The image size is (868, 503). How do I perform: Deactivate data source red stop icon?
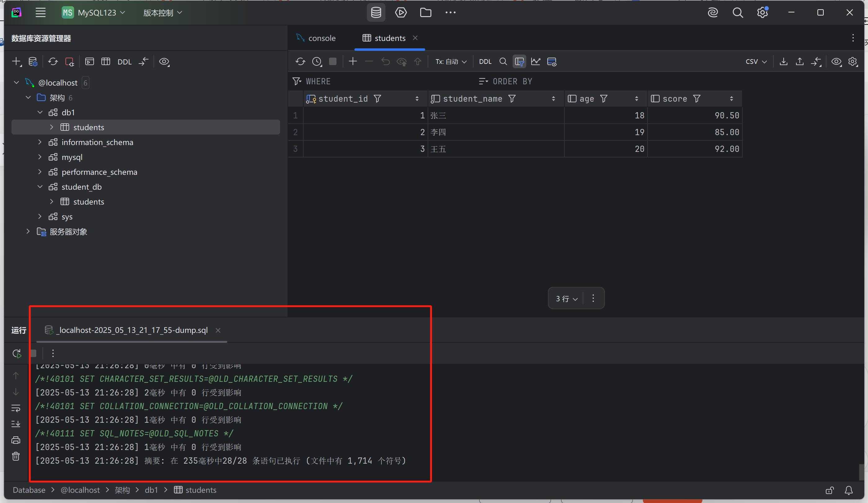69,62
